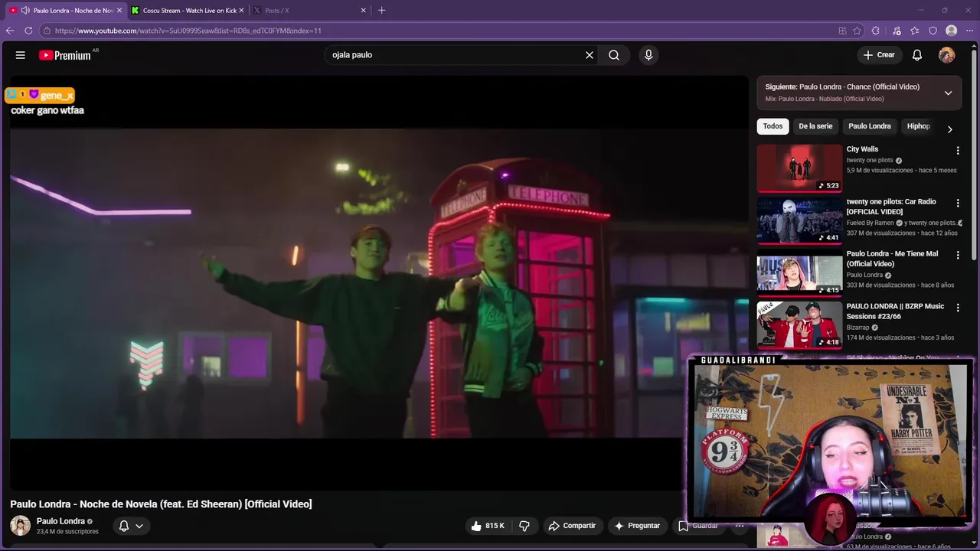Add this page to favorites star

coord(857,31)
